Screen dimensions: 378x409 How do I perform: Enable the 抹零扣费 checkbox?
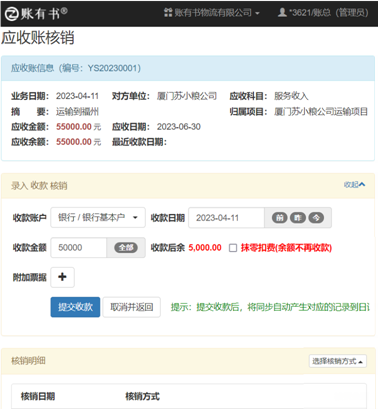[x=233, y=248]
